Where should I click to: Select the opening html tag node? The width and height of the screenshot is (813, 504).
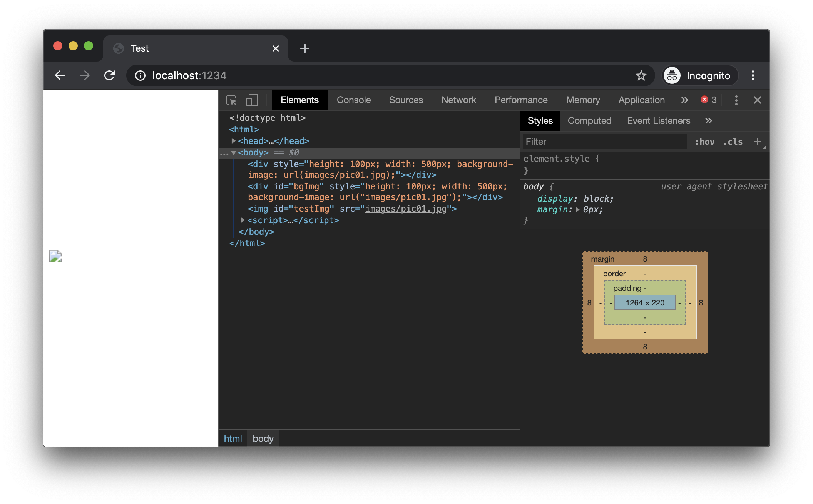[x=244, y=130]
